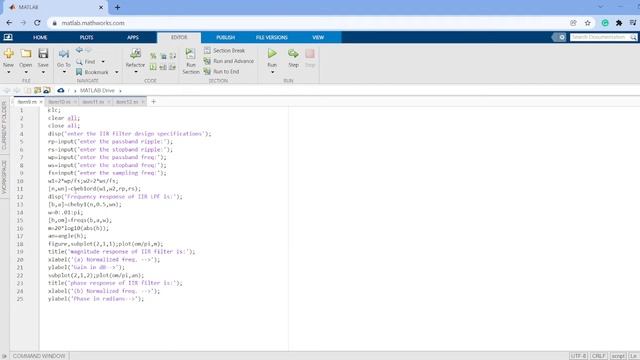Run the script with green play icon

[272, 53]
